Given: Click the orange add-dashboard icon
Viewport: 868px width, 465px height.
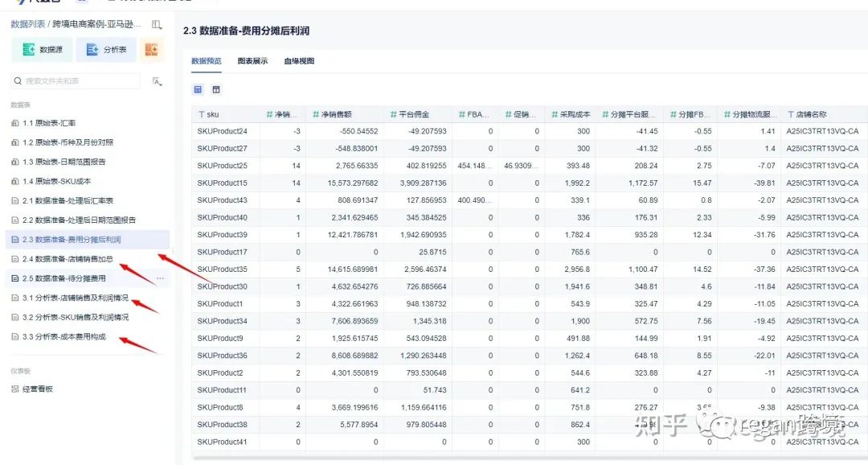Looking at the screenshot, I should pyautogui.click(x=151, y=50).
